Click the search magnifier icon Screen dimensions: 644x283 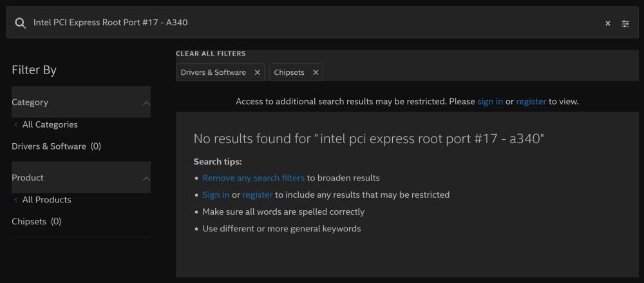click(x=20, y=23)
